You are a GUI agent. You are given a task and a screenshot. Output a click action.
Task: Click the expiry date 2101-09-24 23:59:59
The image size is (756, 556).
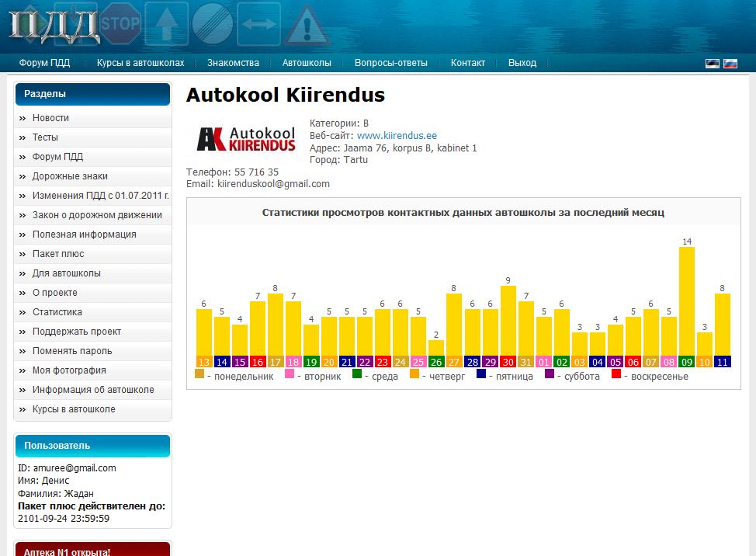pyautogui.click(x=64, y=519)
